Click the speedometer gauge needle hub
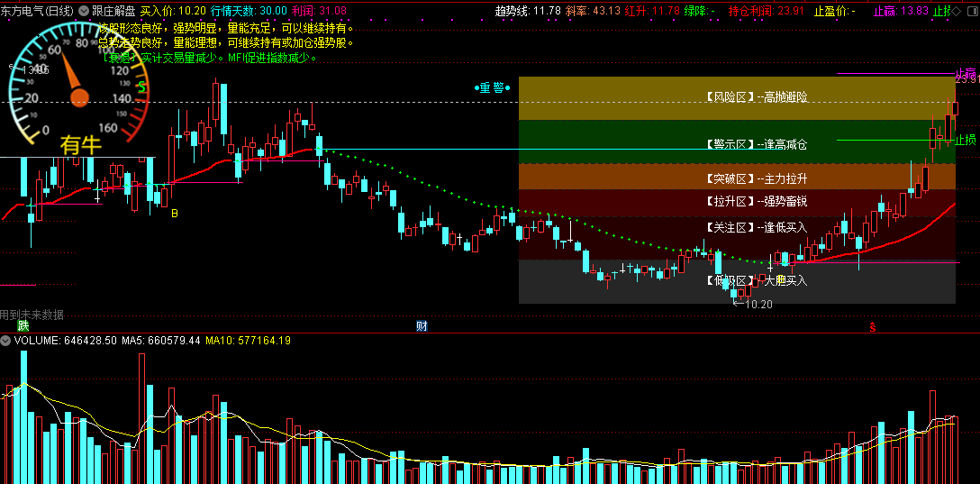980x484 pixels. pos(79,97)
